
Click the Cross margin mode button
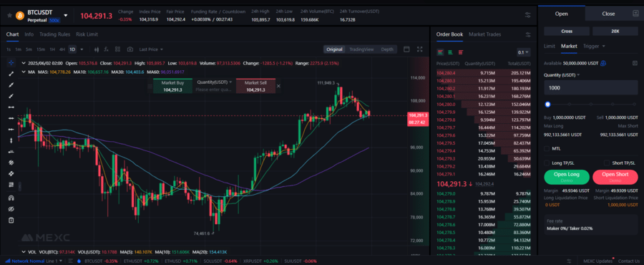pos(567,32)
